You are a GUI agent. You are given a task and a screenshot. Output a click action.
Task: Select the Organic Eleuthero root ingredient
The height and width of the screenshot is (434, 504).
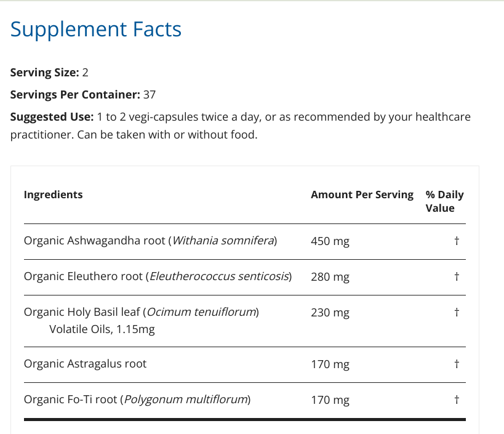click(x=158, y=276)
